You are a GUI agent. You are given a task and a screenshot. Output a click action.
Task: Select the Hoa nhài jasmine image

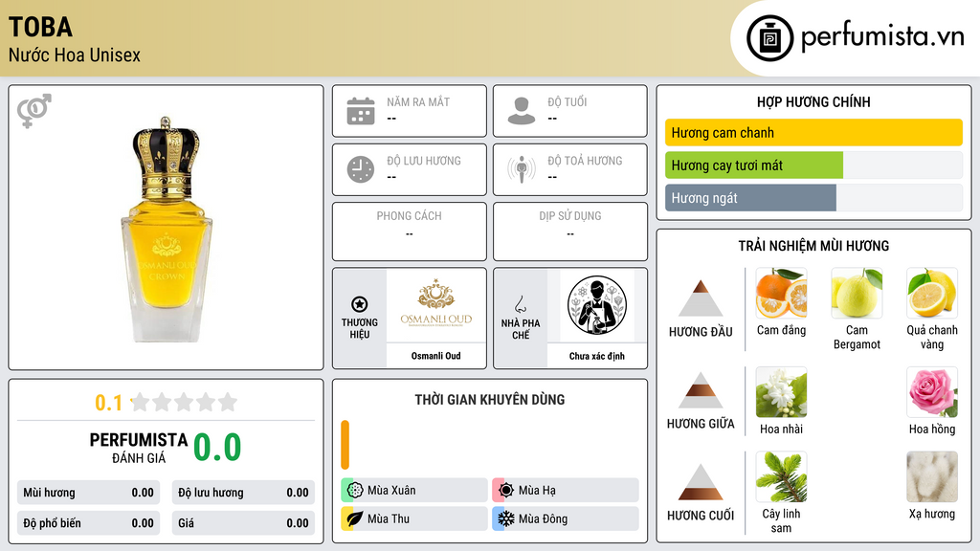tap(781, 392)
